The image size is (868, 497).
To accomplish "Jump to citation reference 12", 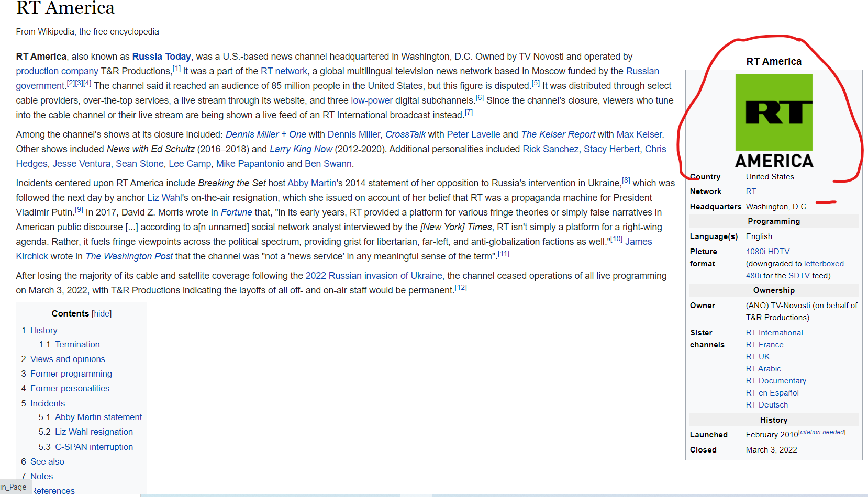I will click(x=461, y=287).
